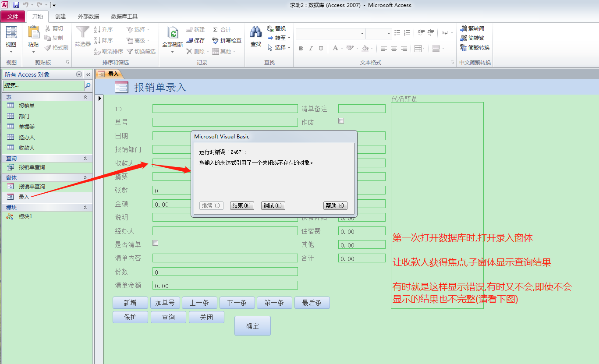Open the font color dropdown arrow
Viewport: 599px width, 364px height.
(342, 49)
